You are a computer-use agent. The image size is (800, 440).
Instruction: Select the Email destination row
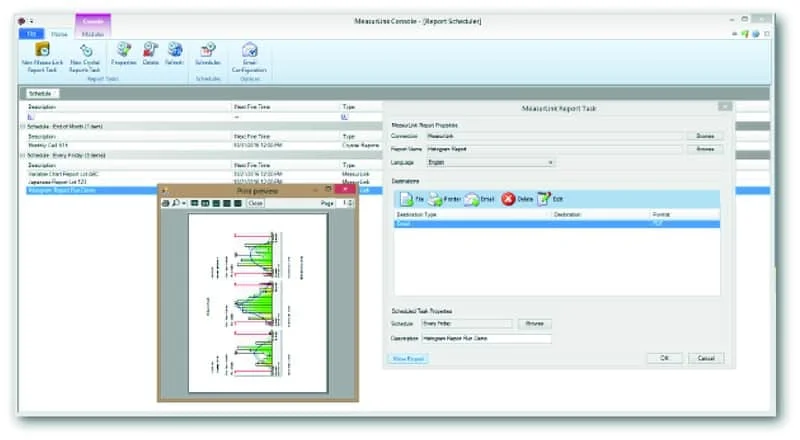557,224
